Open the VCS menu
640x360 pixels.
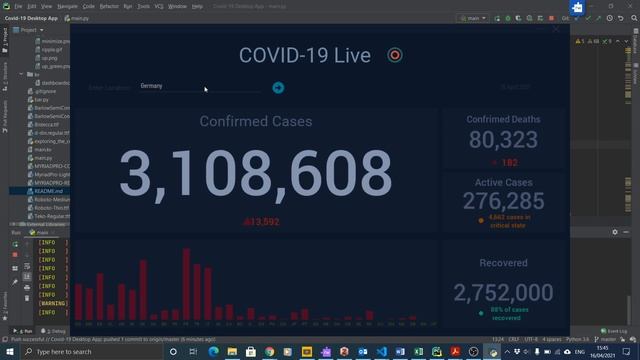coord(159,7)
